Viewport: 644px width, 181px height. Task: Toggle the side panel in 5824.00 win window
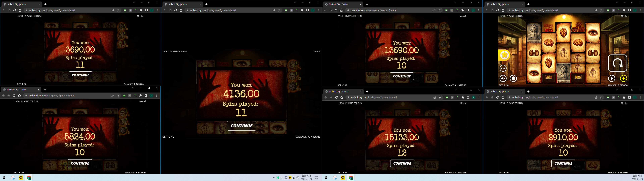146,96
